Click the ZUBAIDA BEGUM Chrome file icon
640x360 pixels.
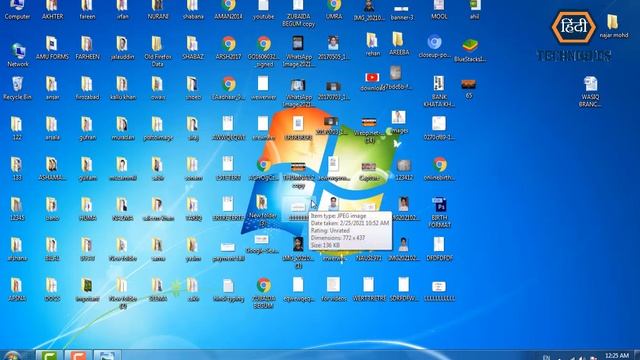pos(264,292)
